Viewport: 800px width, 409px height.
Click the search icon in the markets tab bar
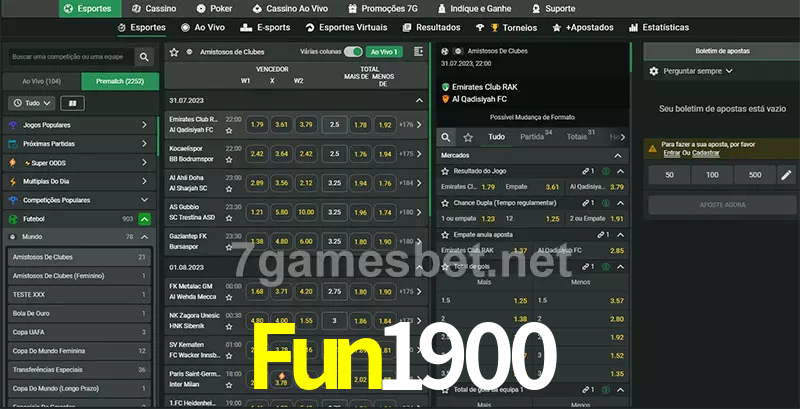coord(447,136)
